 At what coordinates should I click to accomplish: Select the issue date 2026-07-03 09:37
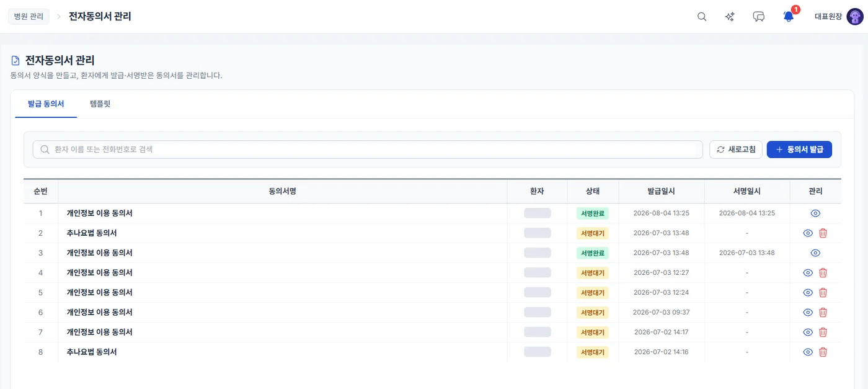[662, 313]
